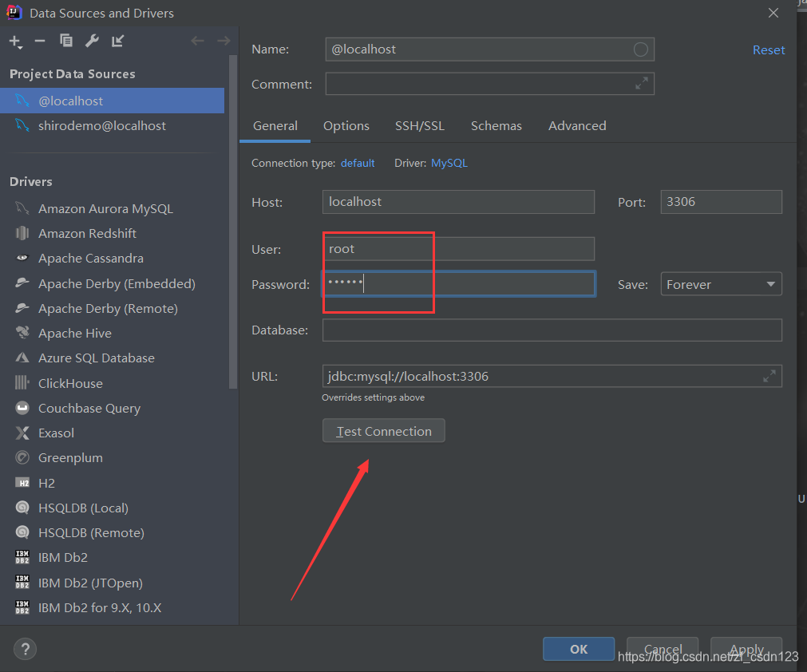Remove selected data source with minus icon
807x672 pixels.
(x=40, y=41)
